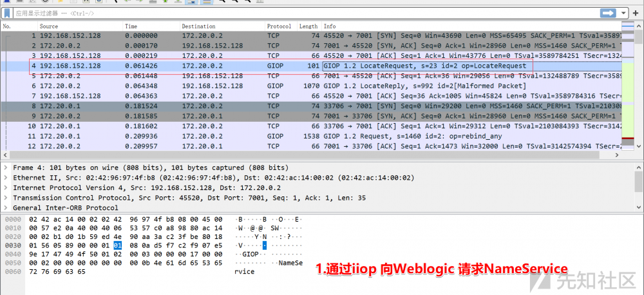Screen dimensions: 644x295
Task: Click scroll-down arrow of packet details scrollbar
Action: click(639, 207)
